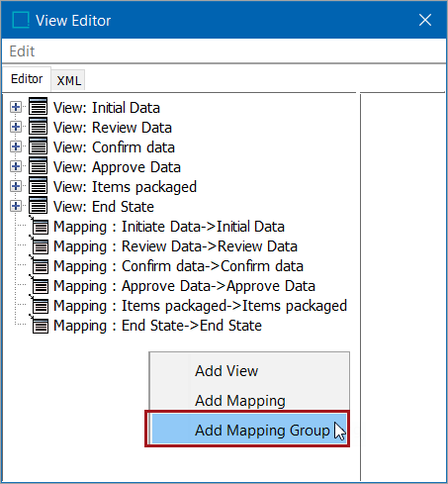Viewport: 448px width, 484px height.
Task: Expand the View: Initial Data node
Action: pyautogui.click(x=16, y=107)
